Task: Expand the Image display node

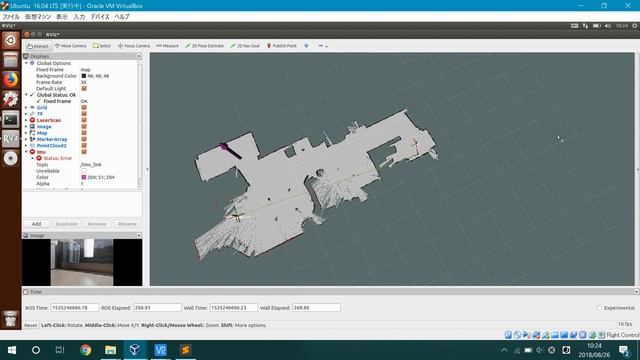Action: 27,127
